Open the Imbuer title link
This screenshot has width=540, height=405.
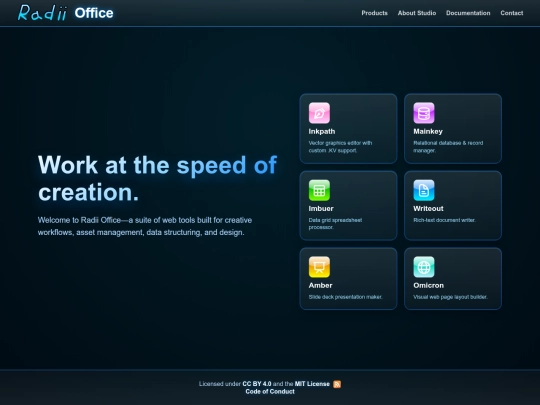(321, 209)
